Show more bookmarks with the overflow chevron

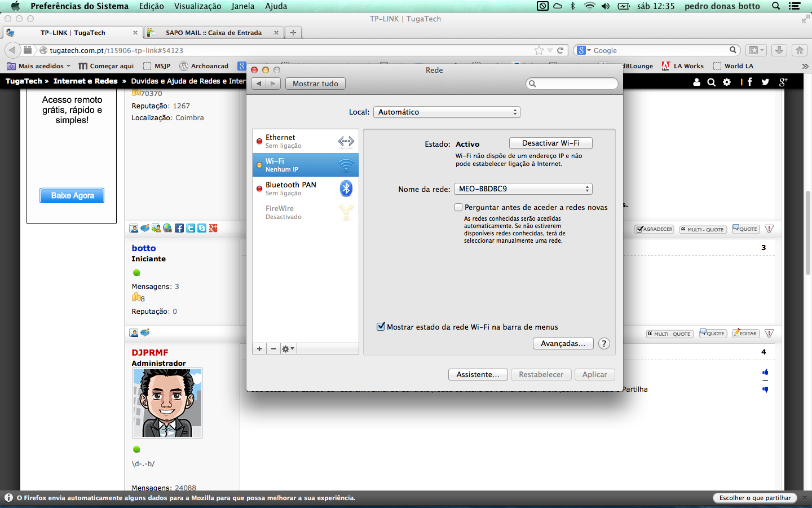click(805, 66)
